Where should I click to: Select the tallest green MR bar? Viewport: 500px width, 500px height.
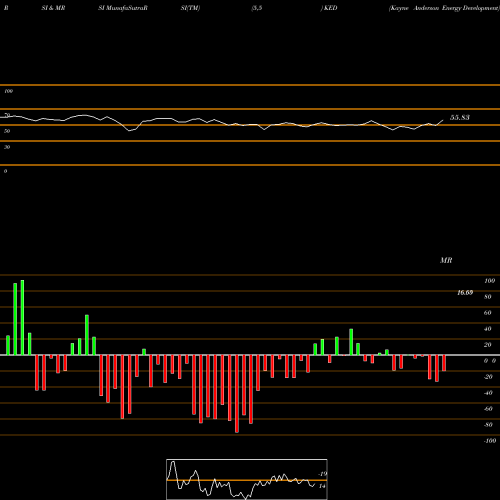point(22,317)
